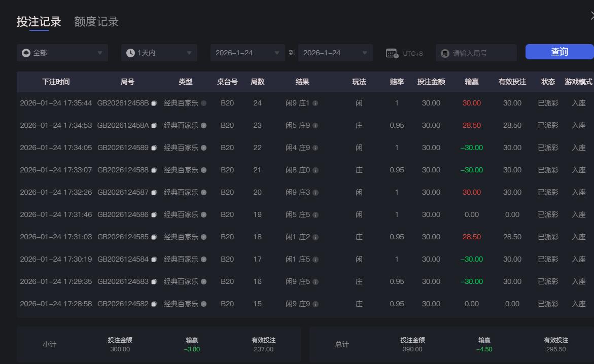Copy the game number GB2026124589

pyautogui.click(x=154, y=148)
